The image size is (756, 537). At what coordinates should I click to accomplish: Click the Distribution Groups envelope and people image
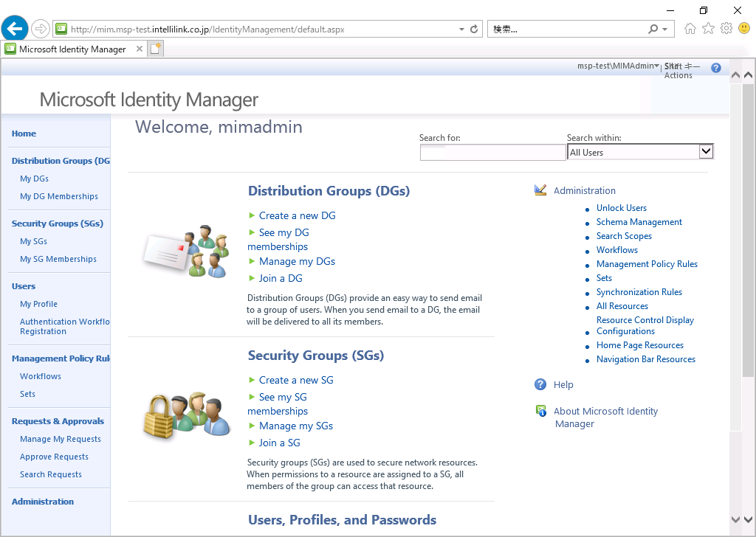click(x=187, y=252)
